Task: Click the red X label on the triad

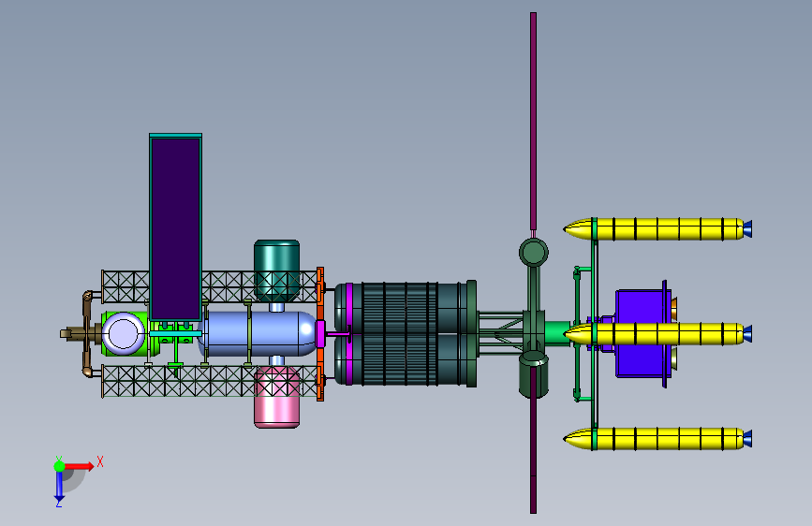Action: tap(100, 462)
